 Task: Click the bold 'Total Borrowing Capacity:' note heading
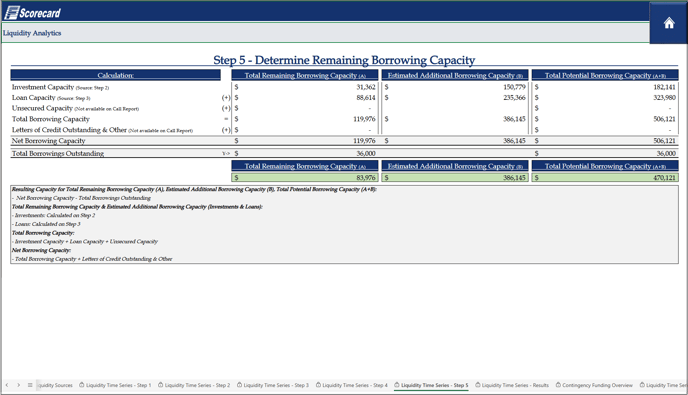[43, 233]
